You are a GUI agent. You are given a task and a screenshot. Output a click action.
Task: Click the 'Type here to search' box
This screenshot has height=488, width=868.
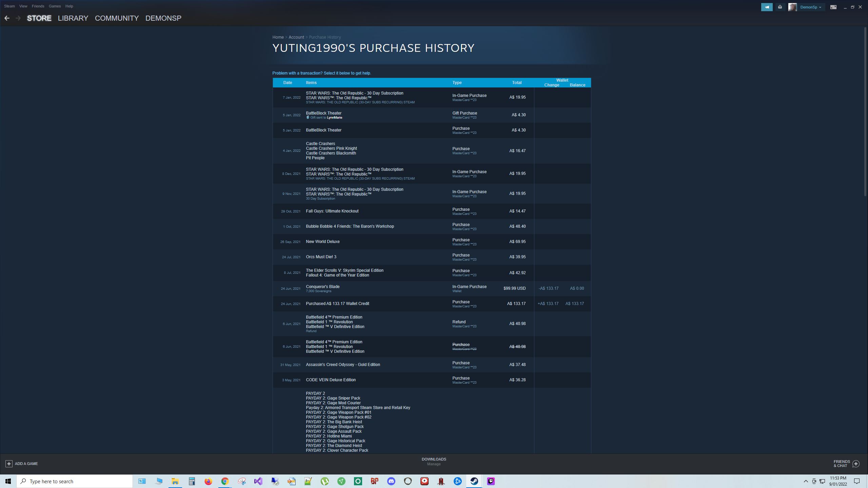[x=75, y=481]
